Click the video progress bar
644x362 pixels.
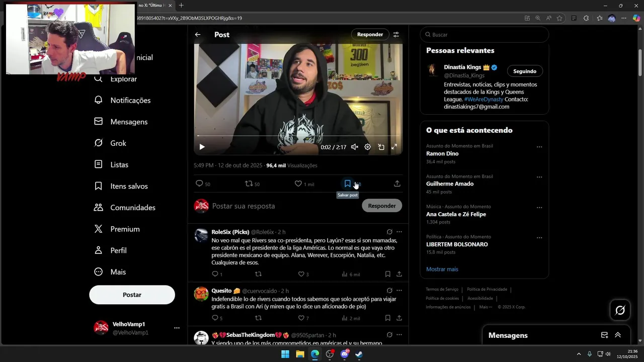pyautogui.click(x=298, y=136)
